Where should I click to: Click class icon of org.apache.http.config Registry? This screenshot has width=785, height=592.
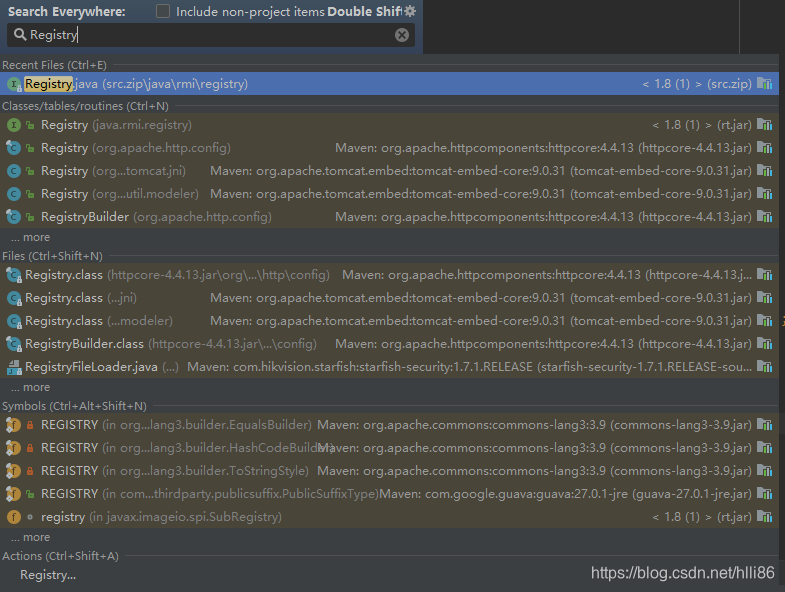pyautogui.click(x=14, y=148)
